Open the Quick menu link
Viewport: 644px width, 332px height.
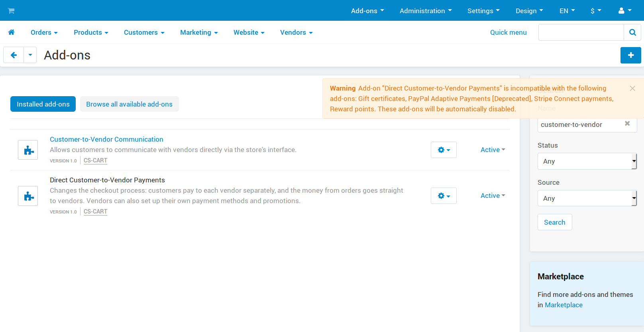pos(509,32)
